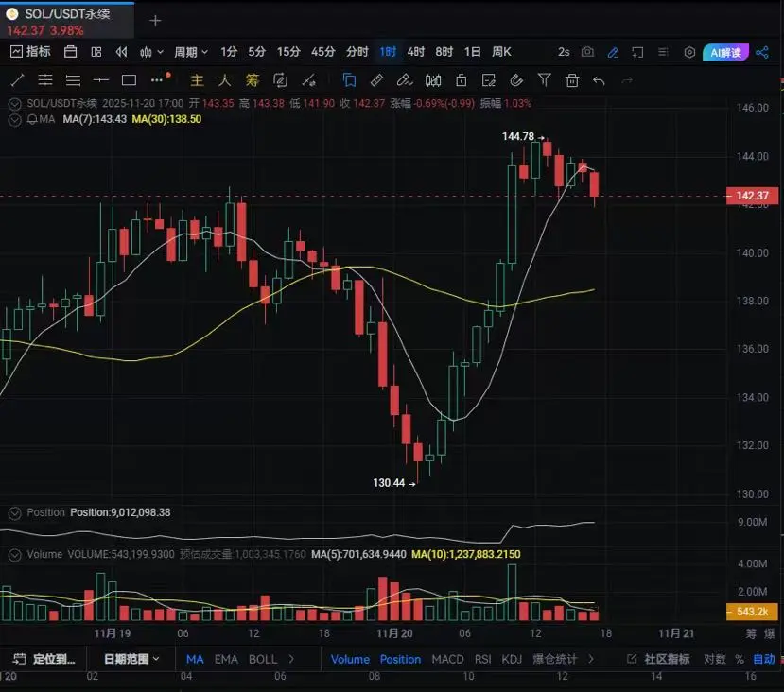Collapse the Position panel chevron

[x=15, y=512]
